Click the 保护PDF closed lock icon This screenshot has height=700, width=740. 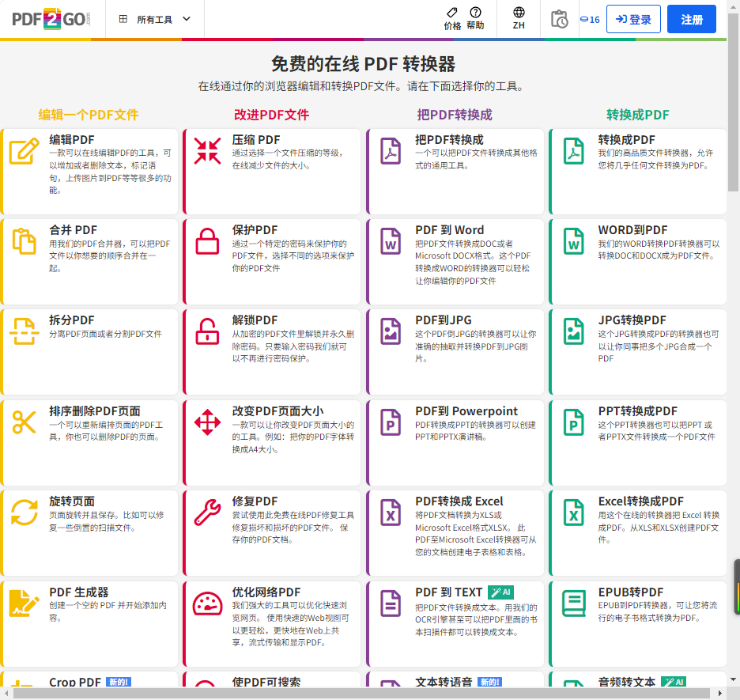coord(207,241)
